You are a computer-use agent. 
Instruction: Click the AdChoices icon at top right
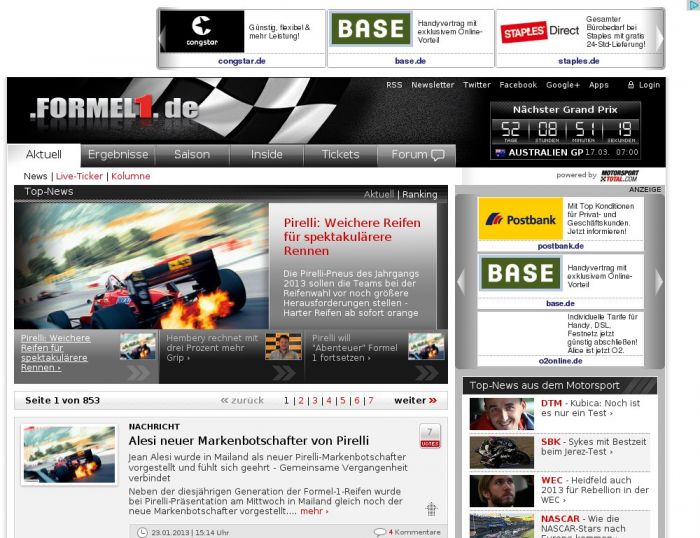(x=693, y=5)
